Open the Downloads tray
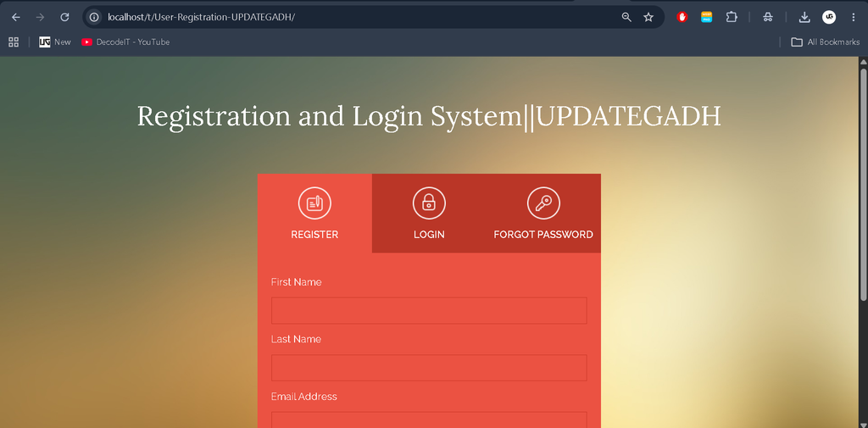Image resolution: width=868 pixels, height=428 pixels. tap(804, 17)
